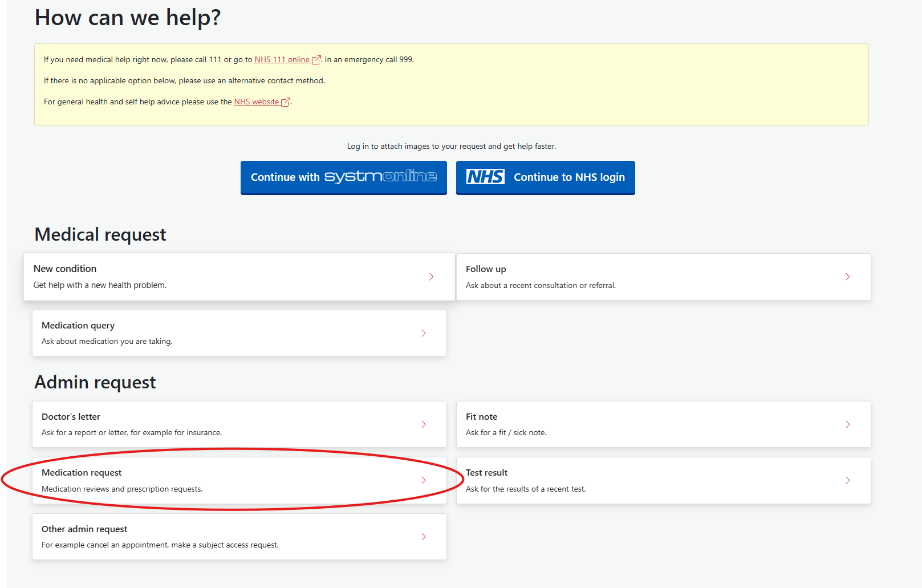This screenshot has height=588, width=922.
Task: Click the SystmOnline logo in button
Action: click(x=380, y=177)
